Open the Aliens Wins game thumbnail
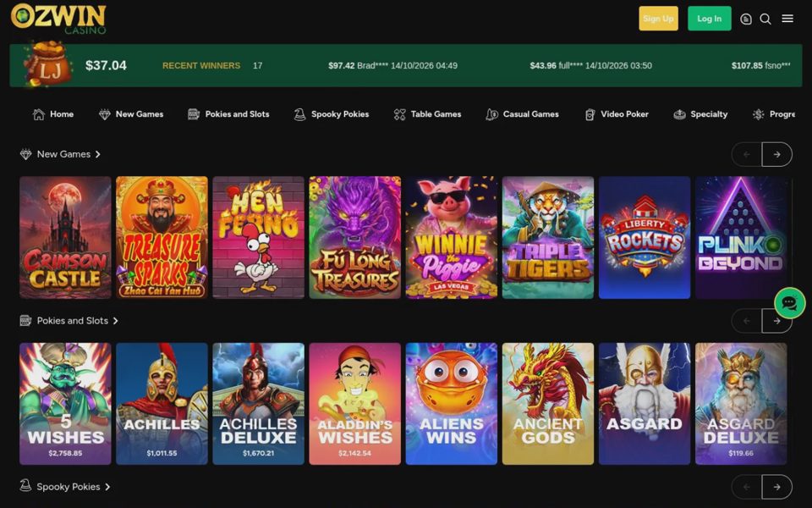 [x=452, y=404]
